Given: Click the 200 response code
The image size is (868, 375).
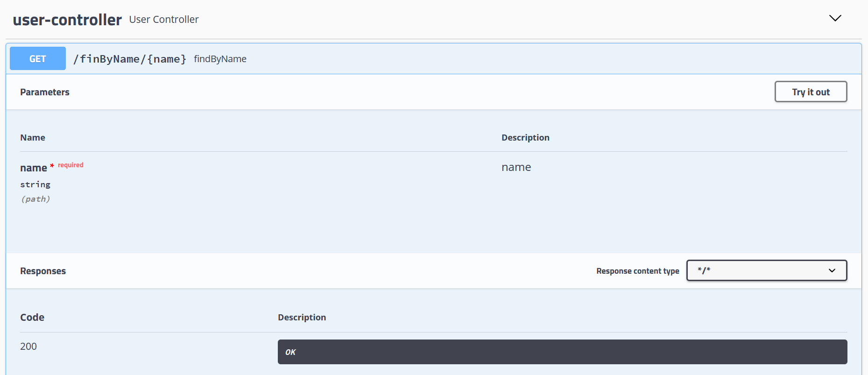Looking at the screenshot, I should coord(28,347).
